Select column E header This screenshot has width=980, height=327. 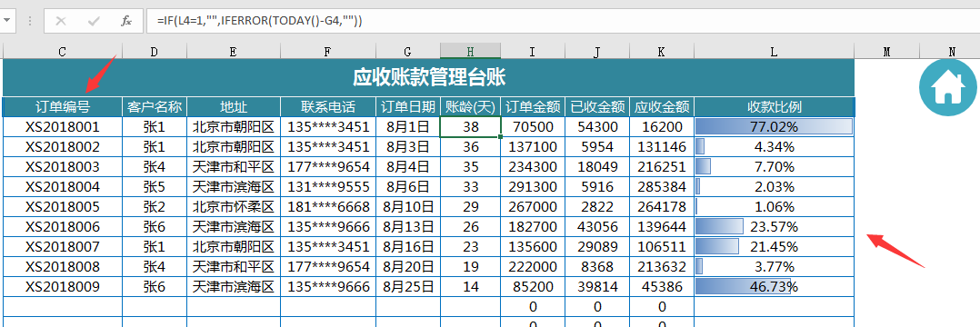(x=233, y=52)
